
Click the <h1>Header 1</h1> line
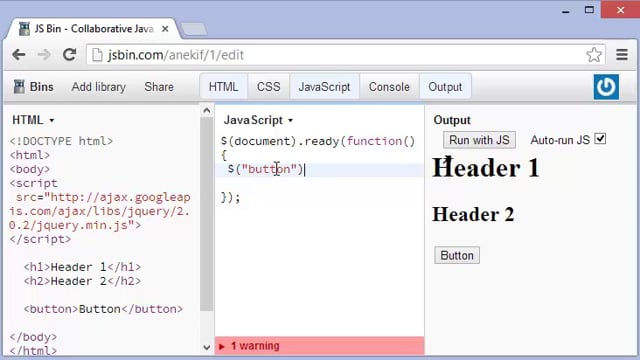(x=82, y=267)
